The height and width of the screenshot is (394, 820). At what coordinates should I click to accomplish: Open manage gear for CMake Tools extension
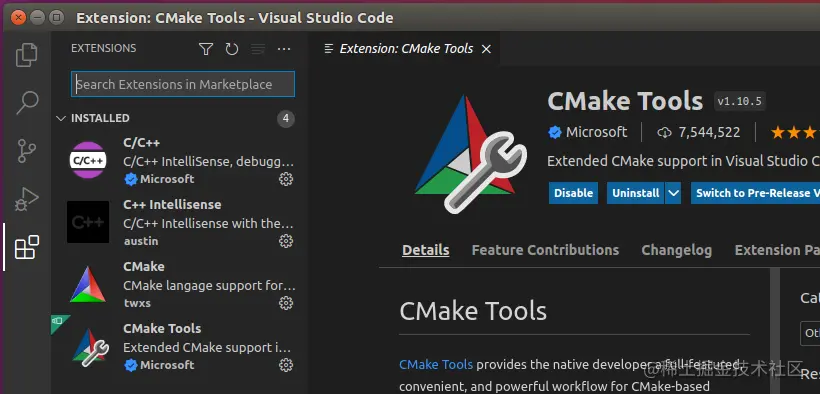tap(286, 365)
